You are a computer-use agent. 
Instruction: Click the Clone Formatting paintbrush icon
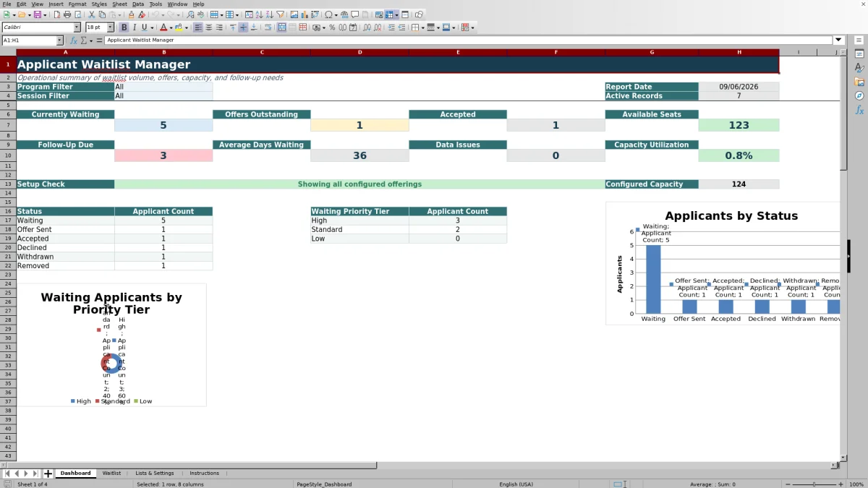click(x=131, y=14)
